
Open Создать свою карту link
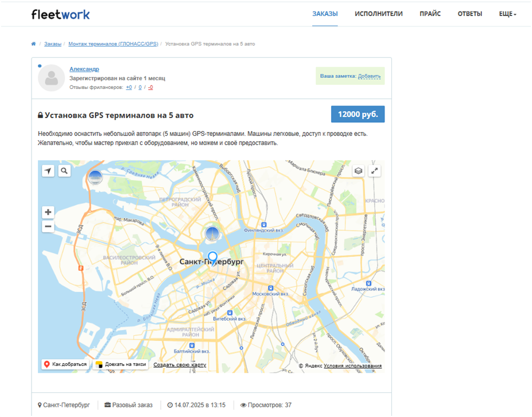click(180, 365)
